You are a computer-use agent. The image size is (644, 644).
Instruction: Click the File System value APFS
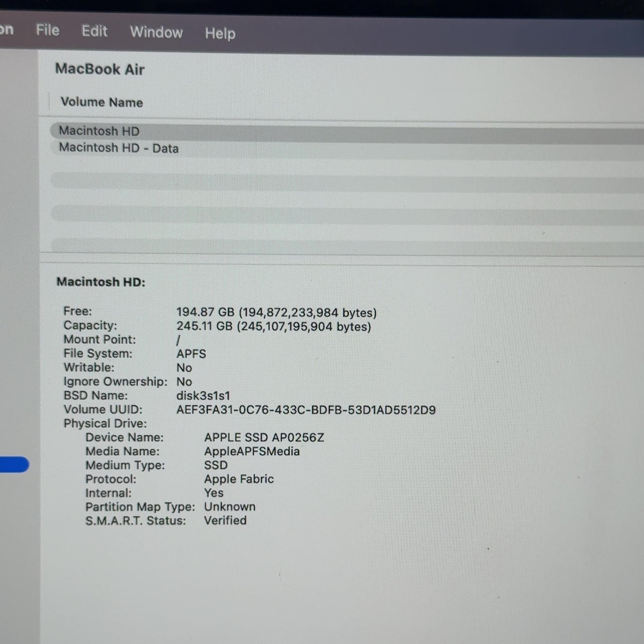tap(191, 354)
